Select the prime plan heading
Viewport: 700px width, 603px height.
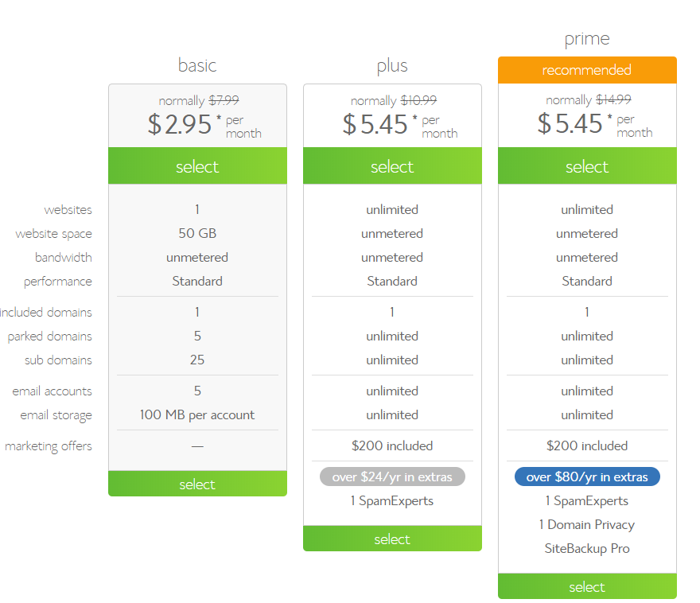587,38
